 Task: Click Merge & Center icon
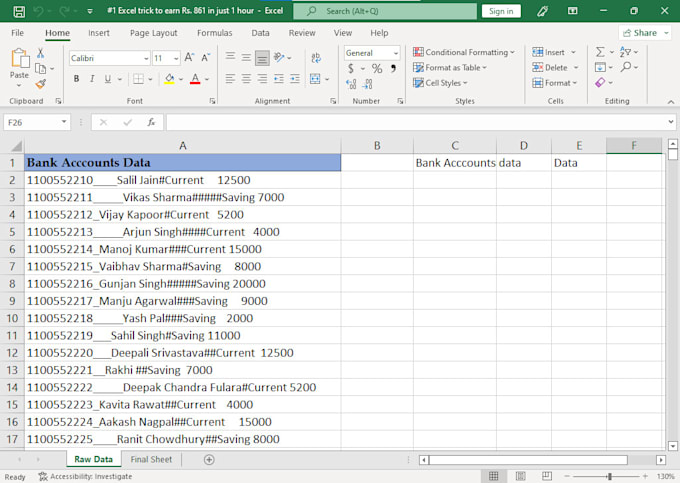(x=315, y=79)
